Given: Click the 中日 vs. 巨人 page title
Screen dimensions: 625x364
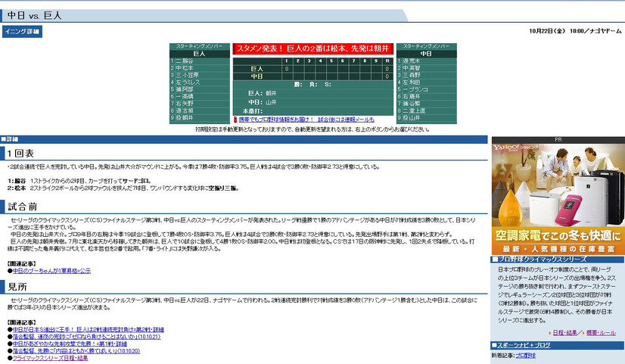Looking at the screenshot, I should pyautogui.click(x=35, y=16).
